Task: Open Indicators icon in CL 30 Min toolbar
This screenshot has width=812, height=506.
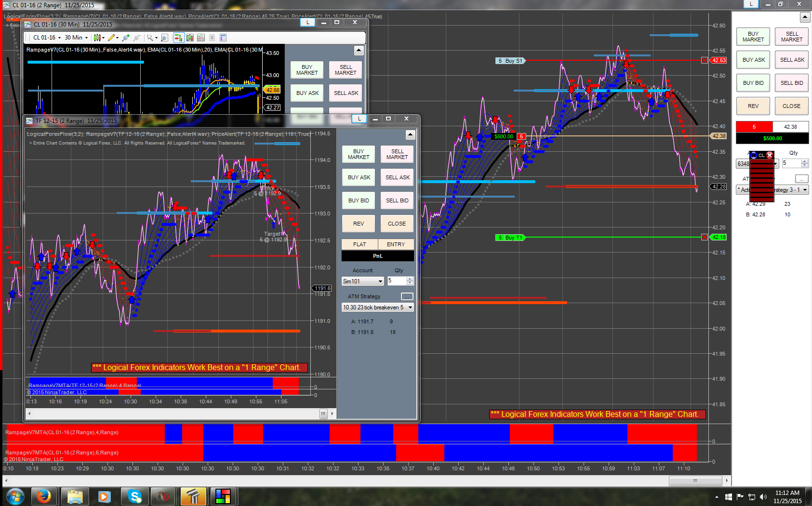Action: point(201,38)
